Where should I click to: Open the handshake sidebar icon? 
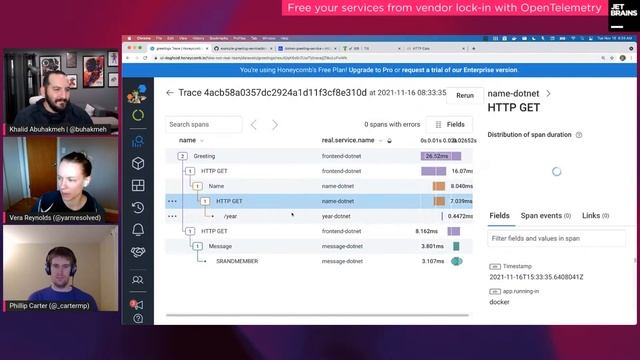[138, 252]
